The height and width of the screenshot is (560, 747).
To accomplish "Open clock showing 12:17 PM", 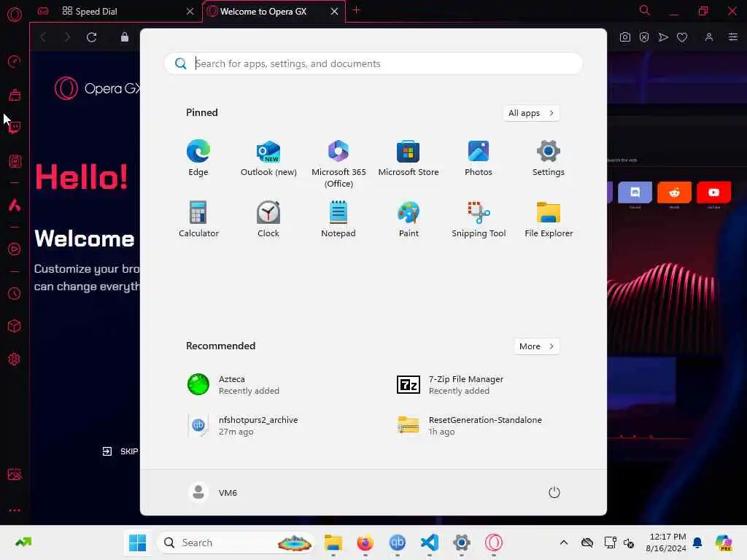I will click(x=666, y=542).
